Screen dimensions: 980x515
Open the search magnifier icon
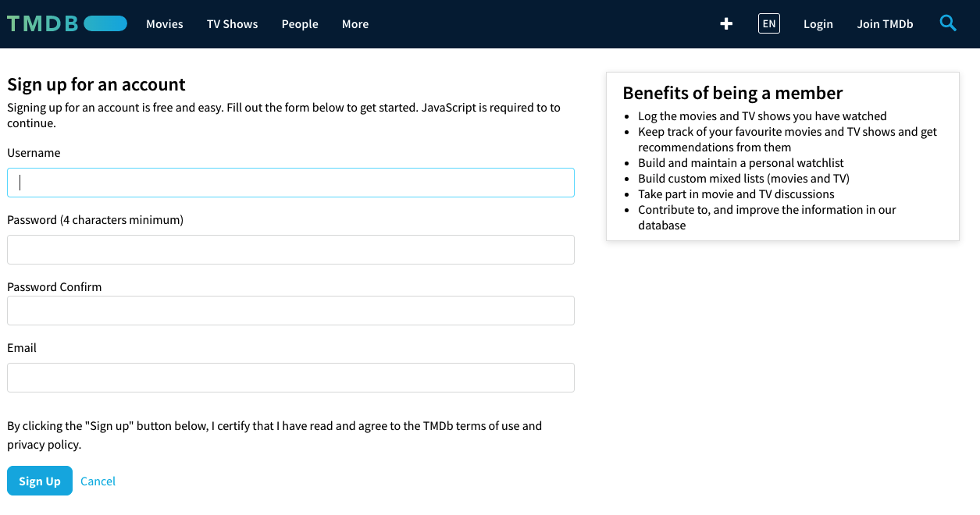(x=948, y=23)
